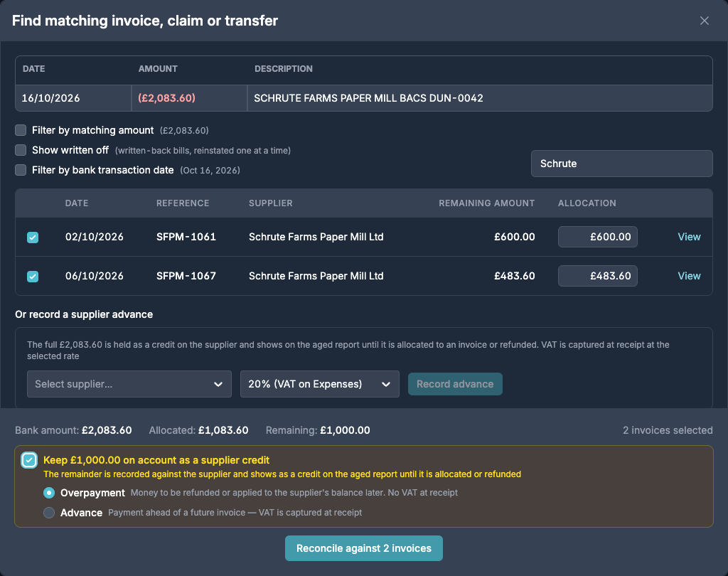Click the Allocation column header
Screen dimensions: 728x576
click(x=587, y=203)
